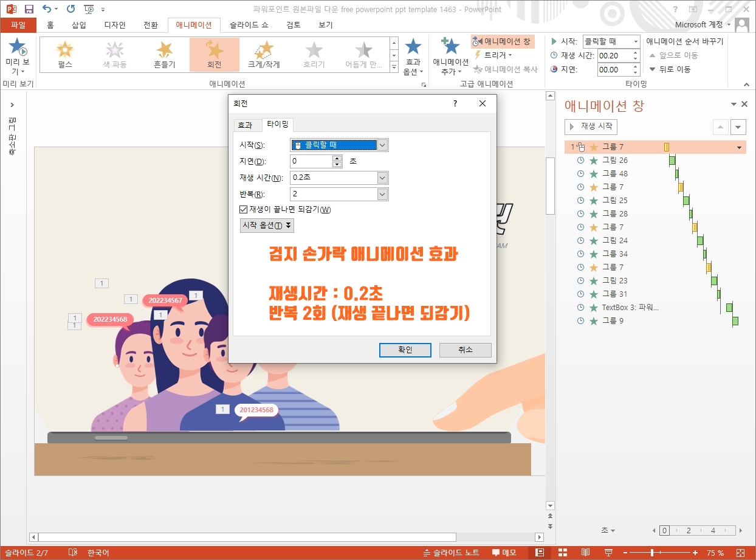Click the 지연 input field in dialog
Viewport: 756px width, 560px height.
[311, 161]
